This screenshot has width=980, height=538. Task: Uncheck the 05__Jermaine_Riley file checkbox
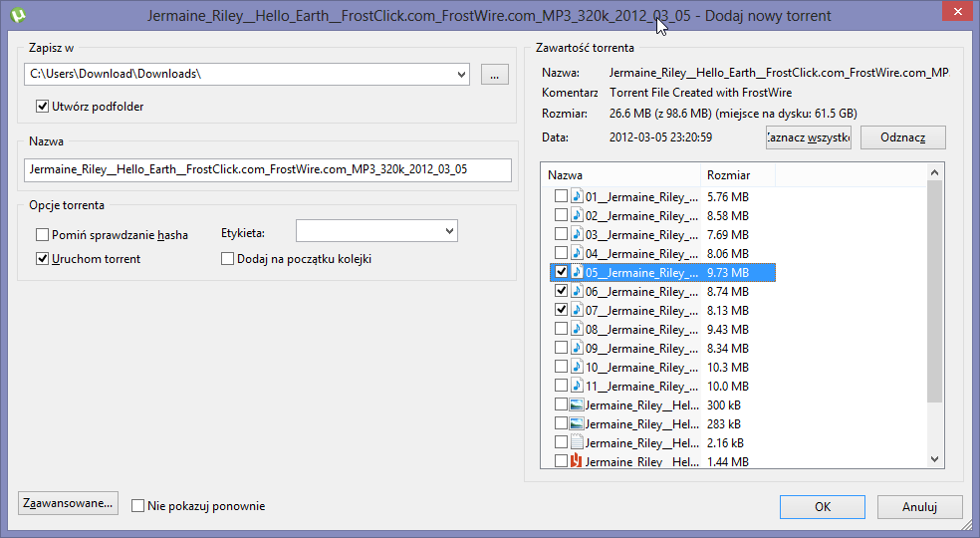562,272
